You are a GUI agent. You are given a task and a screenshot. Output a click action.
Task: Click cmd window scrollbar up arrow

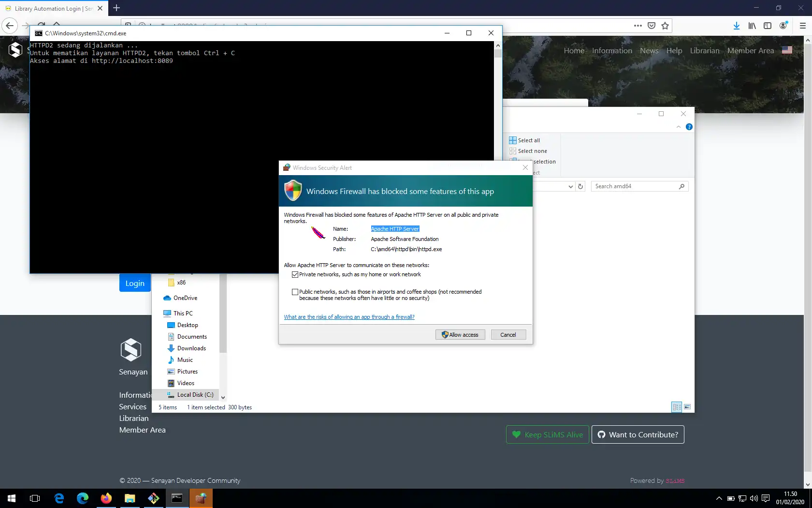pos(498,45)
